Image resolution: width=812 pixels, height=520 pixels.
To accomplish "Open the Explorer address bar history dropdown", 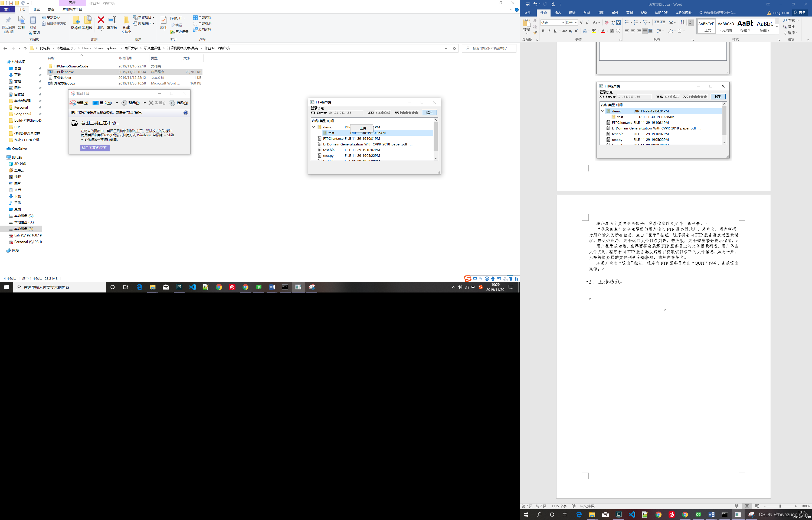I will [446, 48].
